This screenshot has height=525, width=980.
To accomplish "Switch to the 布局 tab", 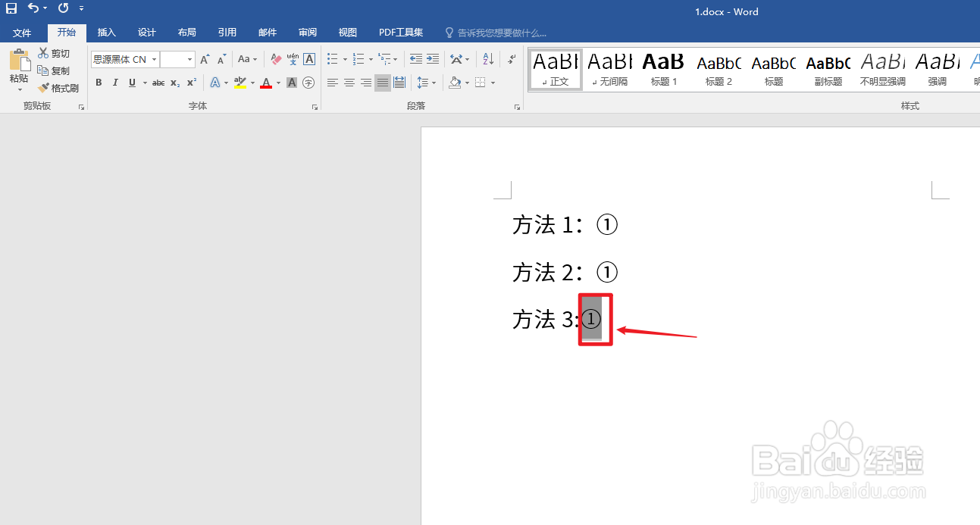I will [x=187, y=33].
